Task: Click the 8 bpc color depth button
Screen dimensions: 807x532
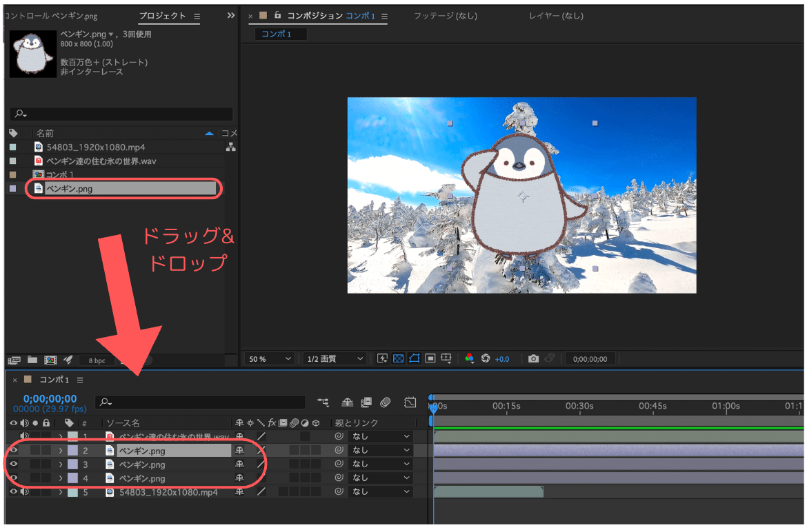Action: tap(97, 361)
